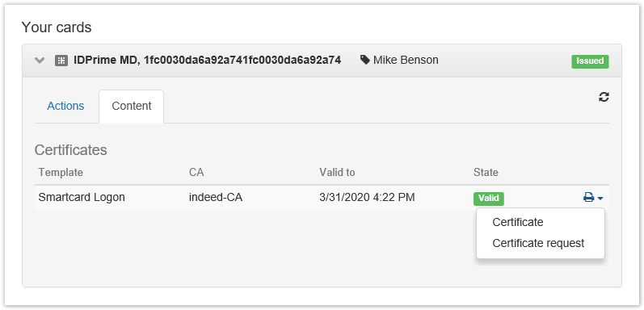Click the Template column header
Screen dimensions: 644x310
(x=61, y=173)
